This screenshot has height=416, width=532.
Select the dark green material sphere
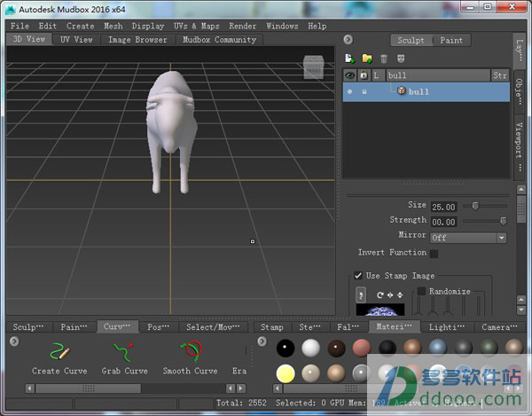click(x=489, y=348)
